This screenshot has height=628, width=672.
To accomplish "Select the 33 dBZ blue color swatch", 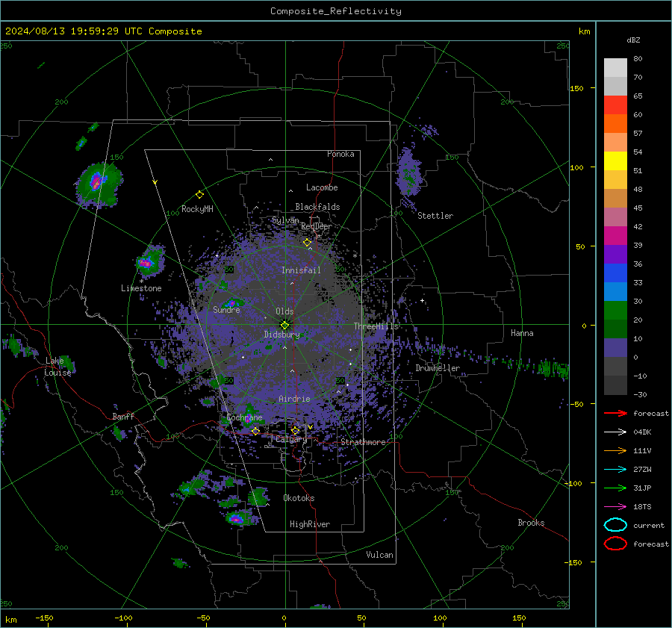I will point(615,273).
